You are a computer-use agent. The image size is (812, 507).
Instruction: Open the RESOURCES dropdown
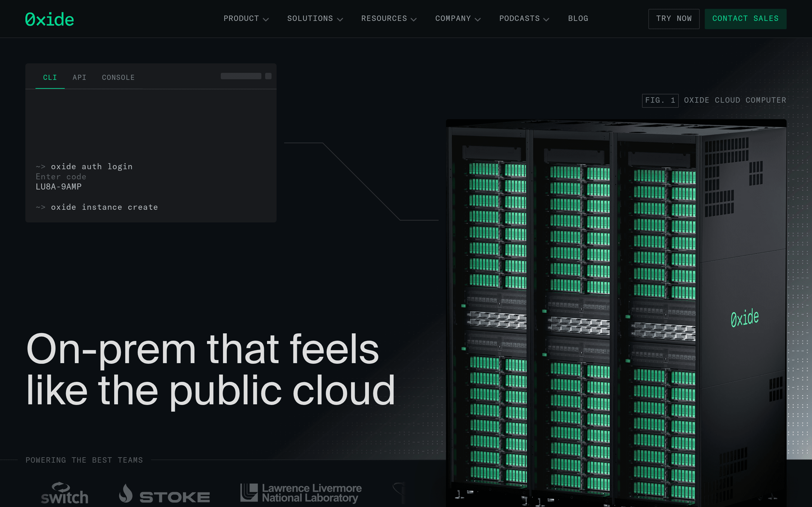[x=389, y=19]
